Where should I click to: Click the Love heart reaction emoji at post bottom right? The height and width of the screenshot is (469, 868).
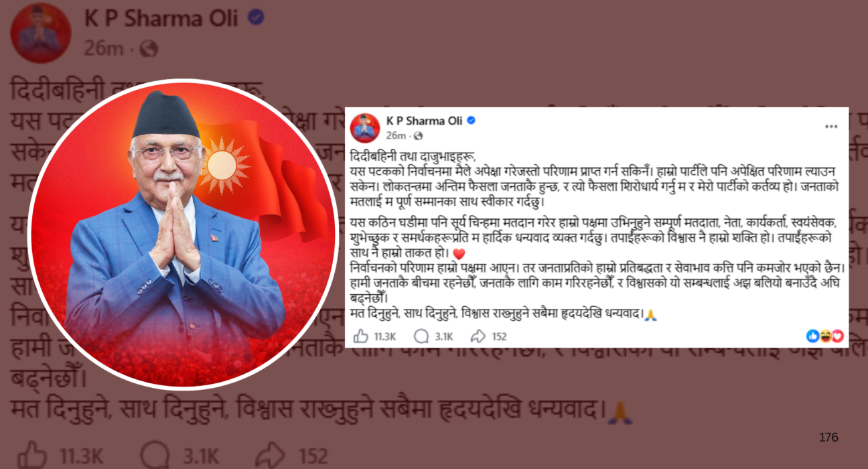click(837, 336)
